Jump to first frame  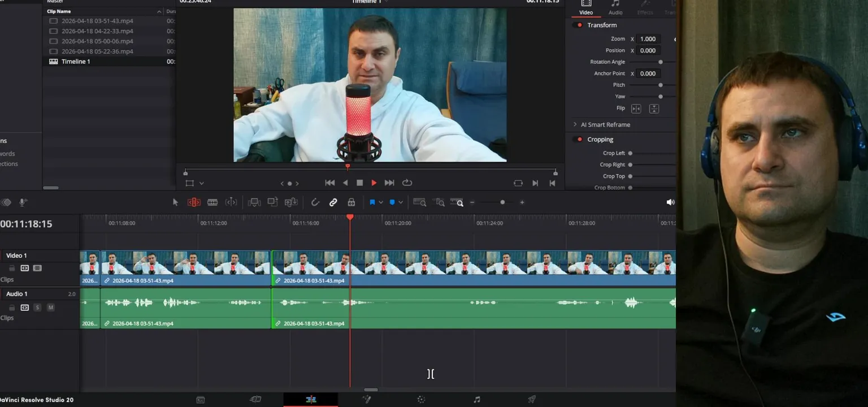click(x=330, y=183)
